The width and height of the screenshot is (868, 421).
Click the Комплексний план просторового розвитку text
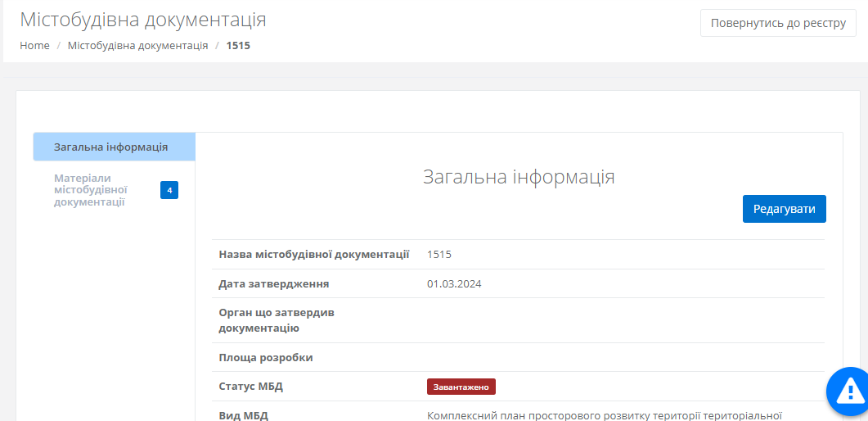pos(605,415)
